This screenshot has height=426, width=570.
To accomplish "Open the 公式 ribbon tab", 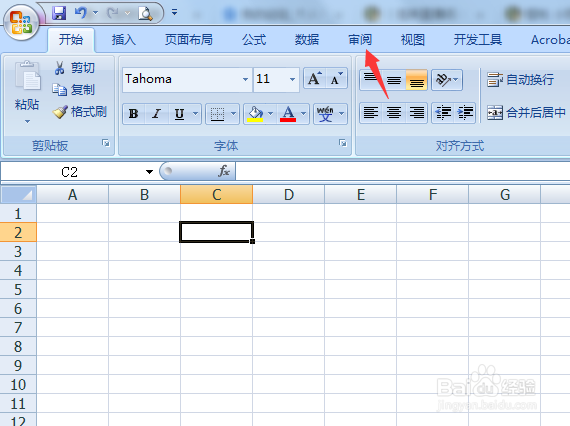I will click(x=254, y=39).
